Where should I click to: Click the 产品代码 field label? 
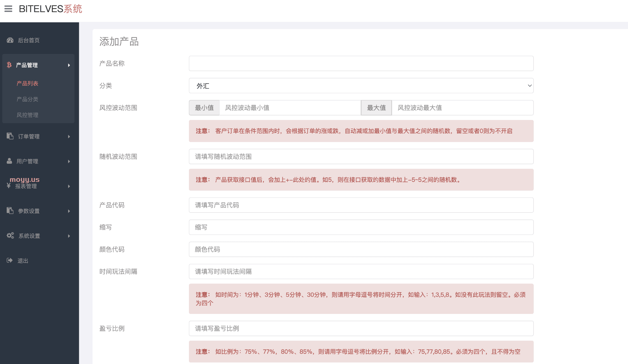pyautogui.click(x=112, y=205)
